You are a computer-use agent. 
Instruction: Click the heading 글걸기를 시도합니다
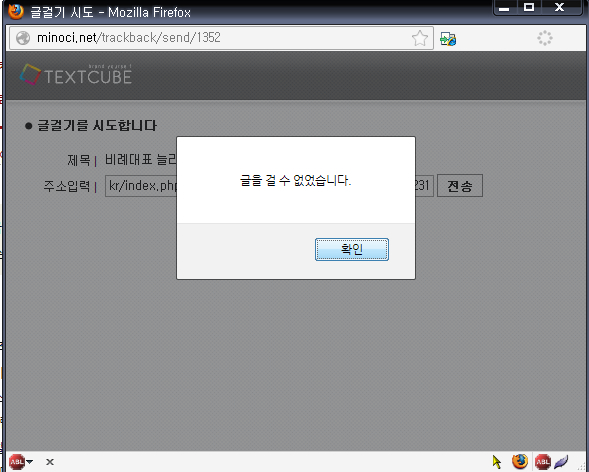coord(97,125)
